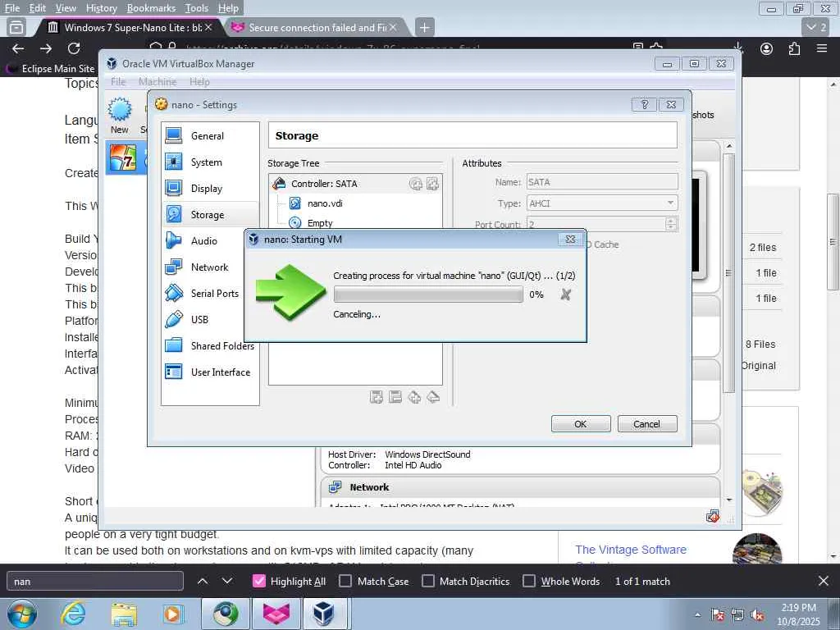Click VM start progress bar

[x=428, y=294]
